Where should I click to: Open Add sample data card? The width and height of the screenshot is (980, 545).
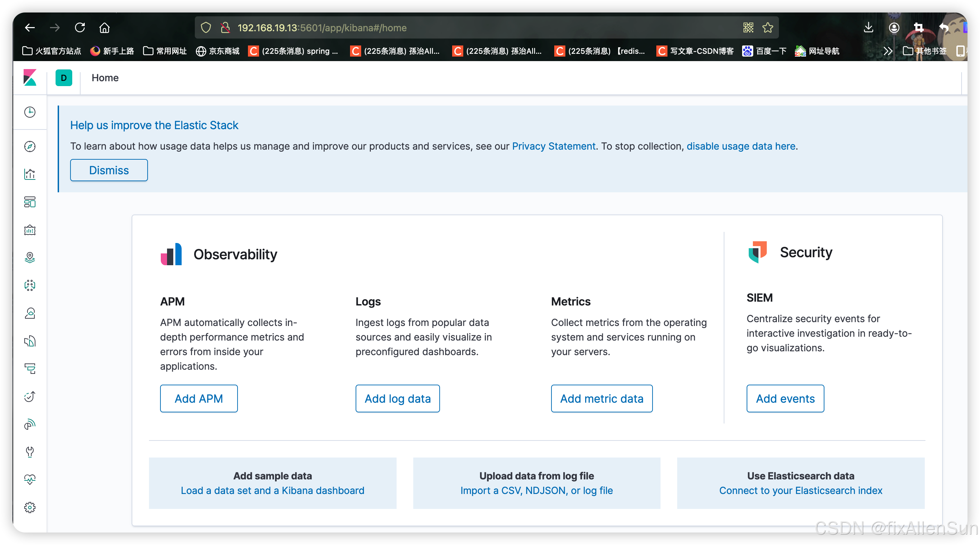(272, 483)
